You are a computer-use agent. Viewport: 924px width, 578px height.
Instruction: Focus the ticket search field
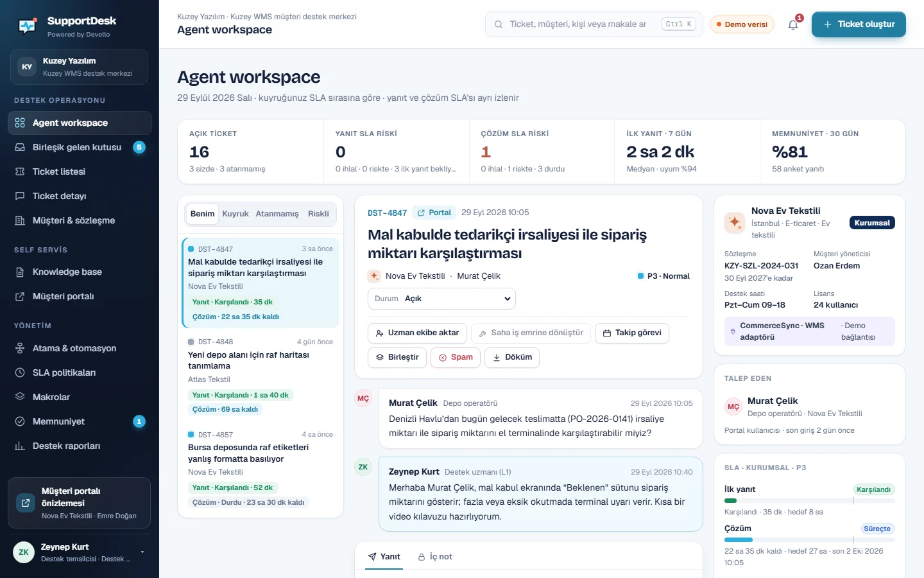[x=594, y=24]
